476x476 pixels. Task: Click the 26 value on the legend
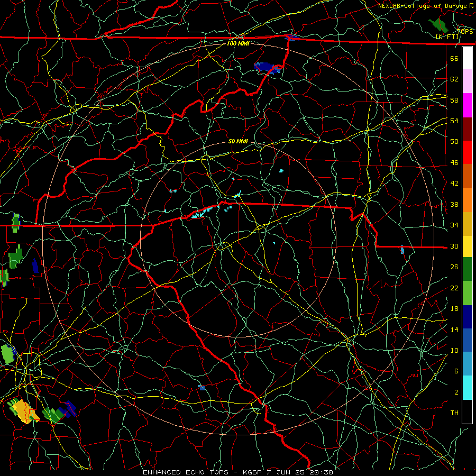(454, 267)
